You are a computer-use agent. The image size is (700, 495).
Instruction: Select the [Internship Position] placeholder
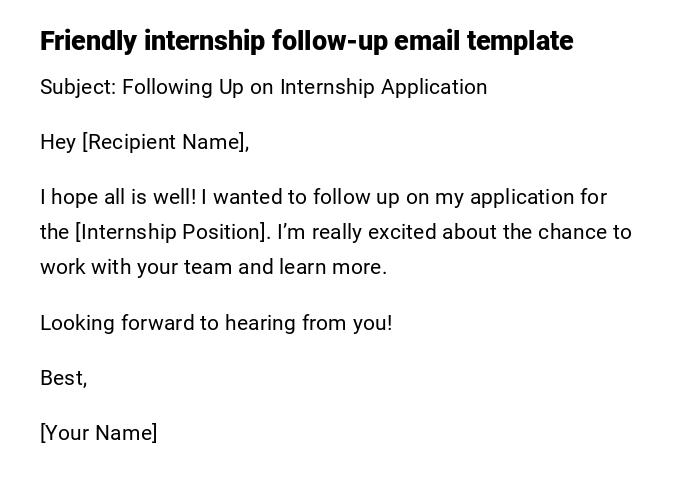pyautogui.click(x=172, y=232)
